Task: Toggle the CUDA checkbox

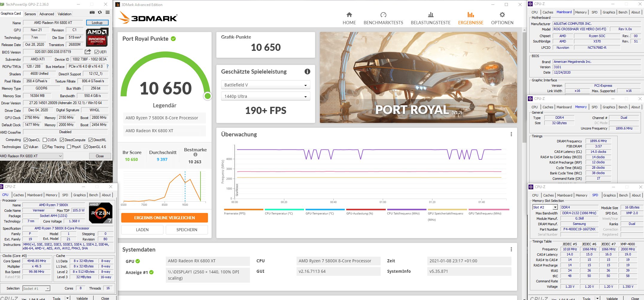Action: [45, 140]
